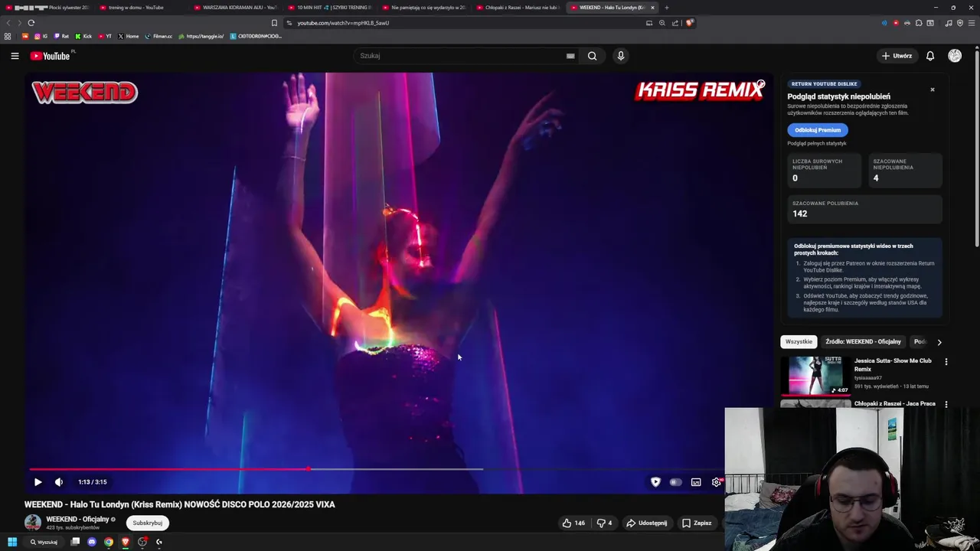The height and width of the screenshot is (551, 980).
Task: Seek on the video progress bar
Action: pyautogui.click(x=375, y=469)
